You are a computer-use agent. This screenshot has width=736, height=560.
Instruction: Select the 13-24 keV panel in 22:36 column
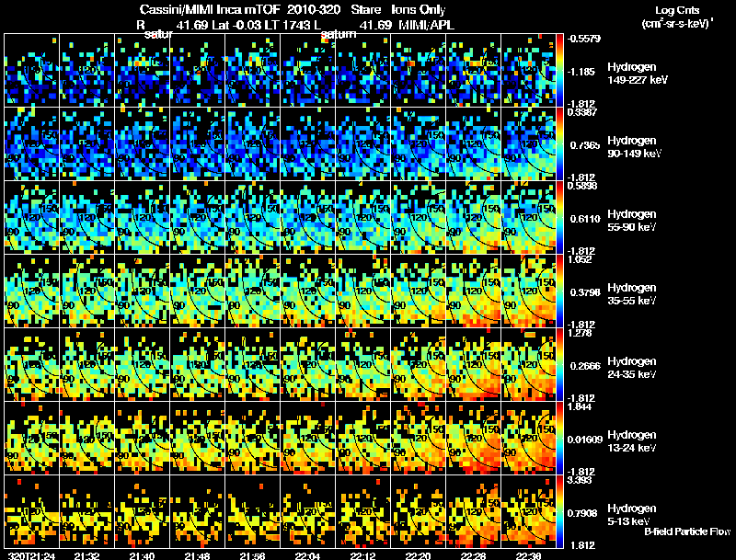point(528,439)
